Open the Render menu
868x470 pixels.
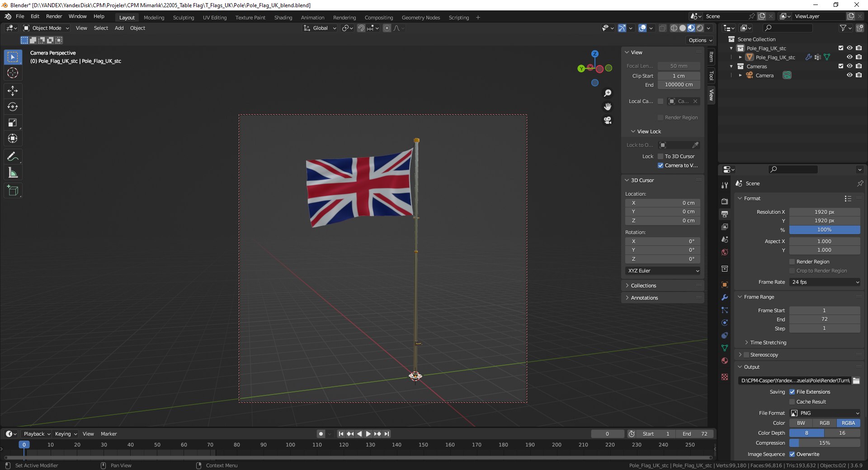[x=54, y=16]
